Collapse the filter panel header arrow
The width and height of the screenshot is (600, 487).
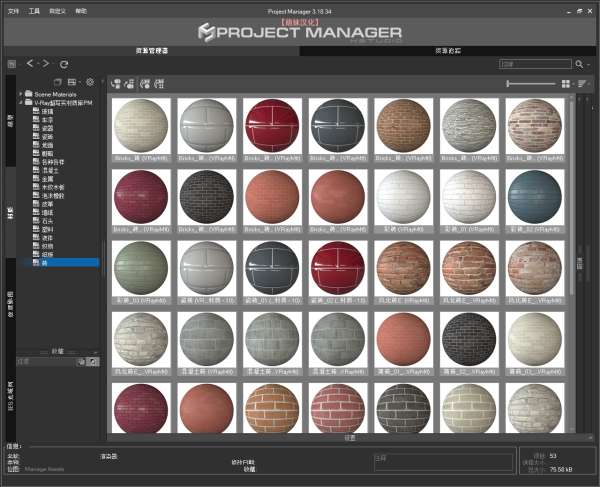tap(95, 352)
